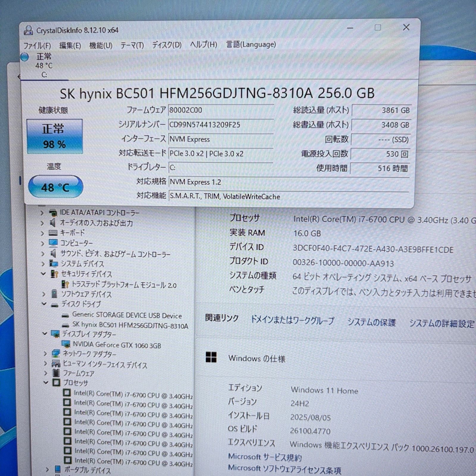Collapse セキュリティ デバイス node
Screen dimensions: 476x476
click(43, 274)
